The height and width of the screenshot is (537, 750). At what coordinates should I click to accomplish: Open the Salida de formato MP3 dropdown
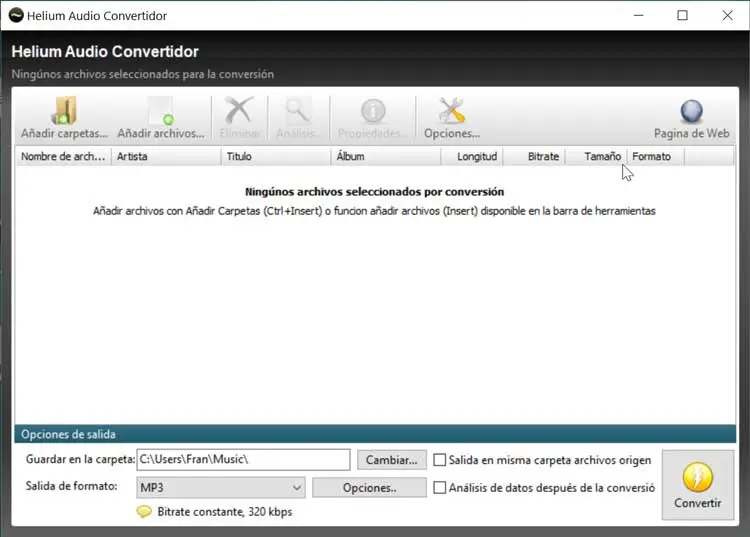tap(221, 488)
